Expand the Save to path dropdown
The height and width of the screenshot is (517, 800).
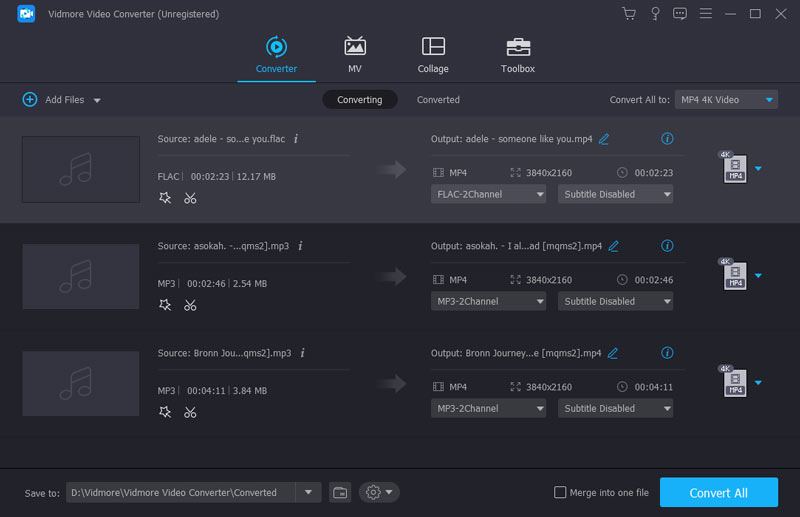(x=308, y=493)
